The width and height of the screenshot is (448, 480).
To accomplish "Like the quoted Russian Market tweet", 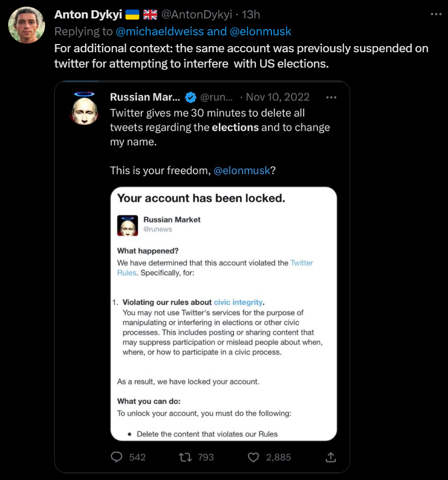I will point(253,457).
